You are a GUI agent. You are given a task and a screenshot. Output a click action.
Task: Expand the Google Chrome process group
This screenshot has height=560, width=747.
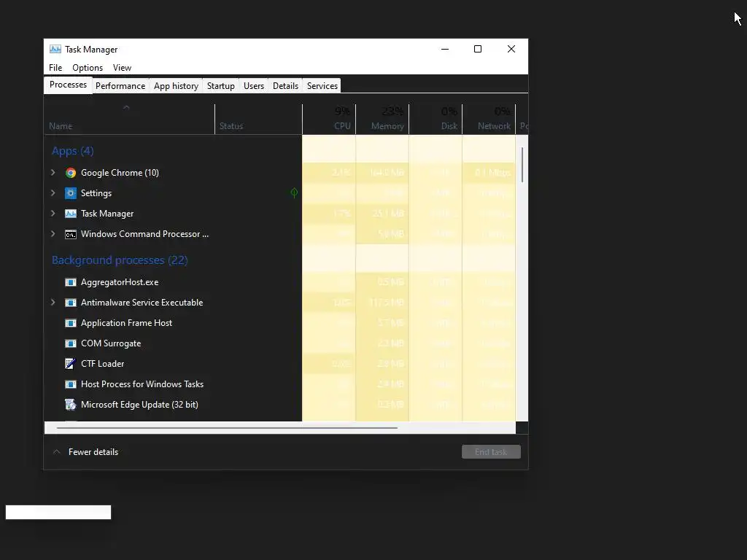click(x=53, y=172)
